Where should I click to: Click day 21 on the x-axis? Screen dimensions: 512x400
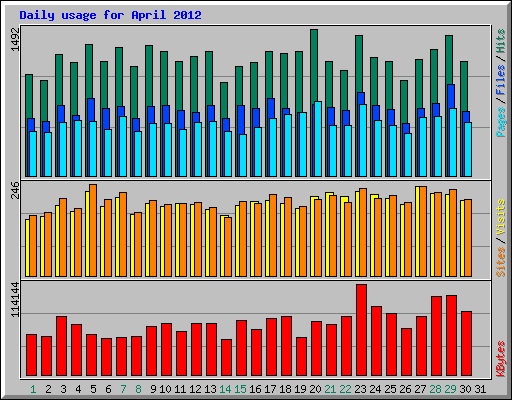(x=330, y=389)
